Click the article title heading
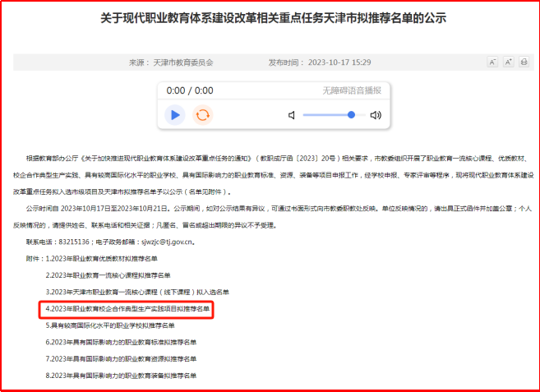Image resolution: width=540 pixels, height=392 pixels. (x=270, y=18)
